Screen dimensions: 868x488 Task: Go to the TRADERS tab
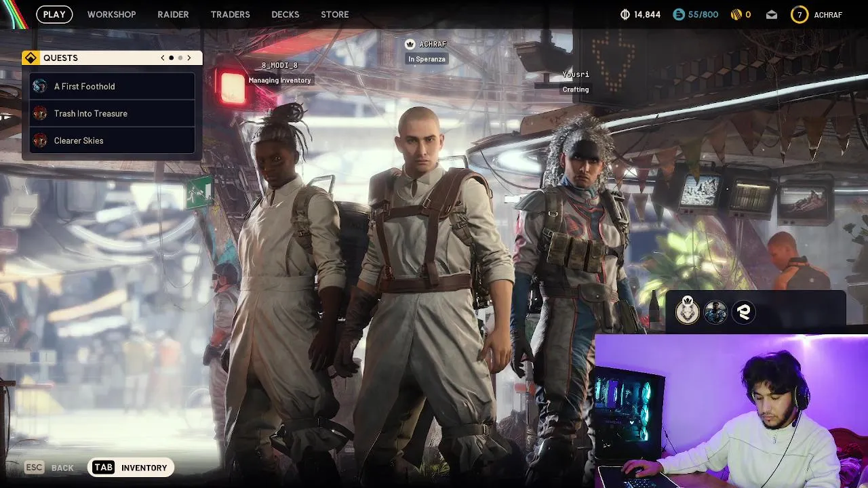[230, 14]
